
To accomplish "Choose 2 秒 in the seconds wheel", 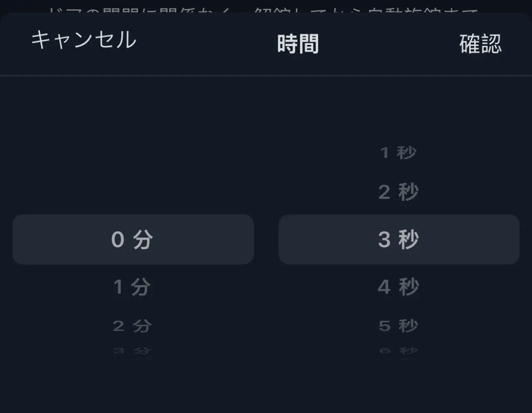I will 398,192.
